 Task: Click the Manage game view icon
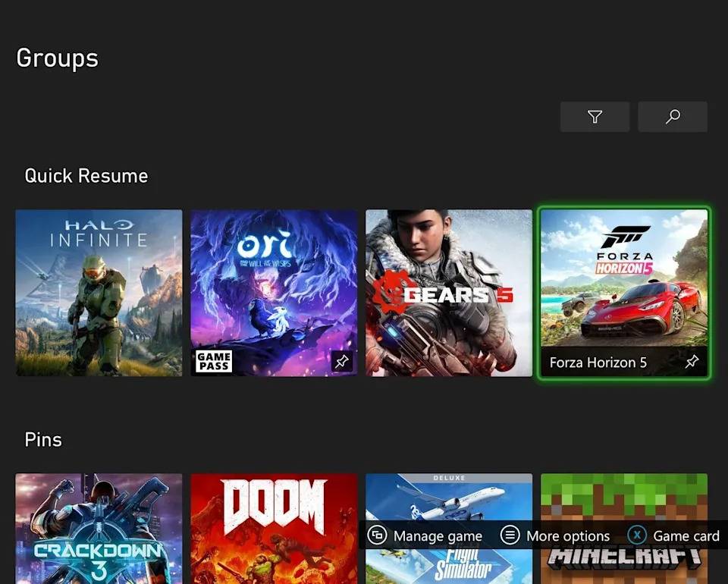[377, 535]
